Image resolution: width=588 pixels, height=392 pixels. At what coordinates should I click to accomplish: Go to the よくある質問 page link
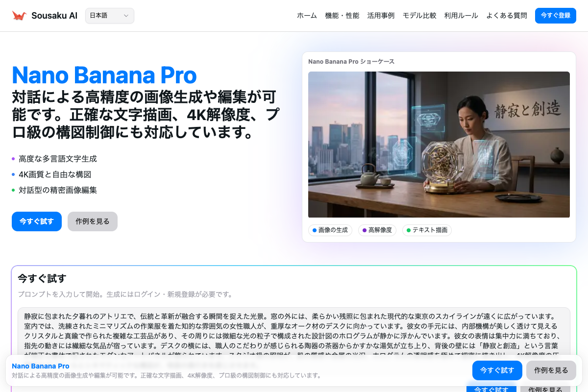507,16
